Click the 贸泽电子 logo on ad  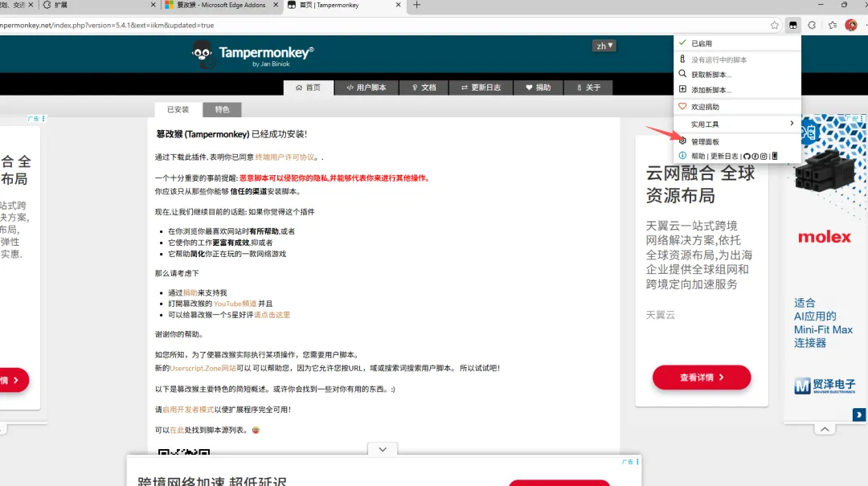pos(825,386)
